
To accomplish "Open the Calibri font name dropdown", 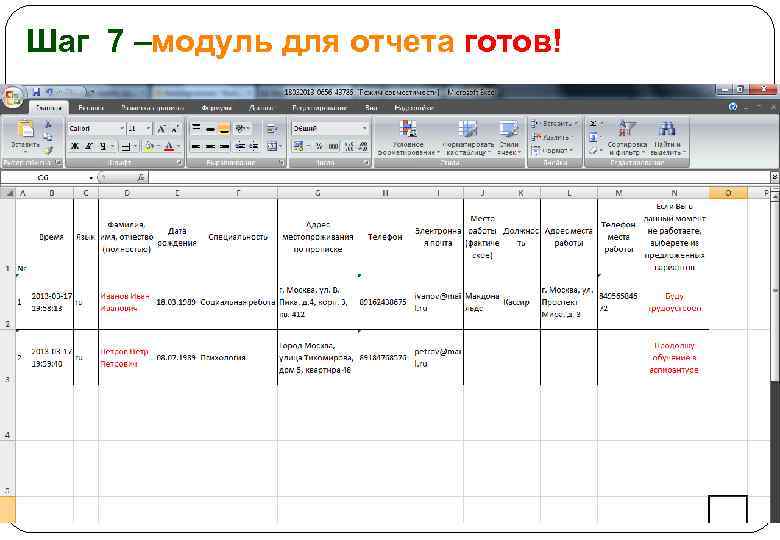I will pos(122,129).
